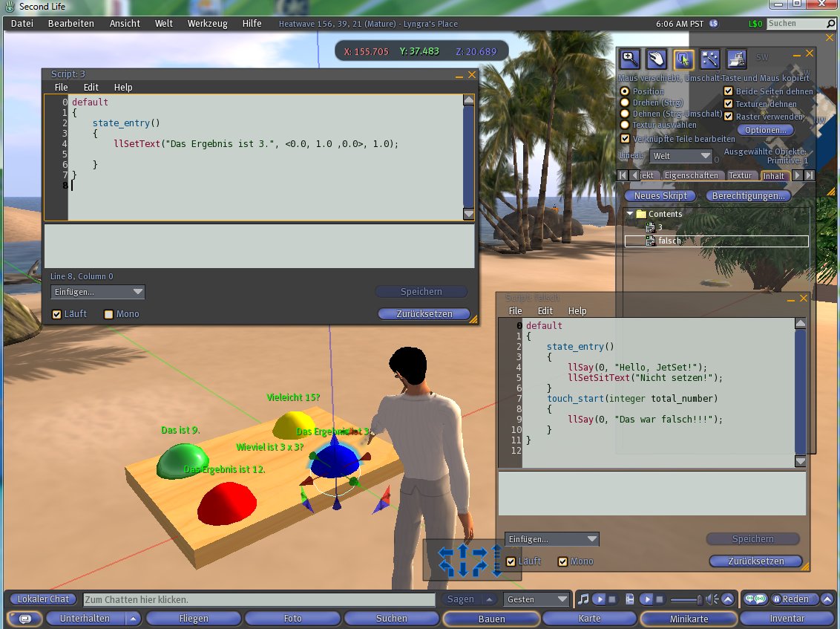Image resolution: width=840 pixels, height=629 pixels.
Task: Expand the Reden voice options arrow
Action: click(827, 599)
